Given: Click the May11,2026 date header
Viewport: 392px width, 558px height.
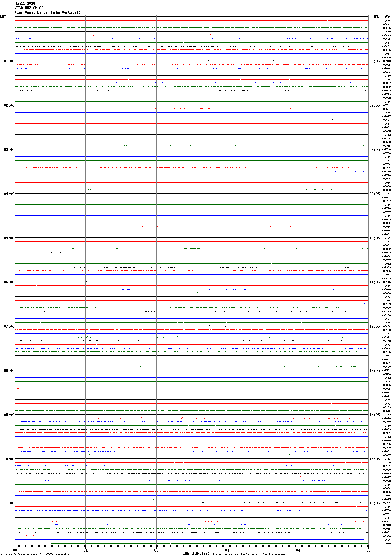Looking at the screenshot, I should click(25, 4).
